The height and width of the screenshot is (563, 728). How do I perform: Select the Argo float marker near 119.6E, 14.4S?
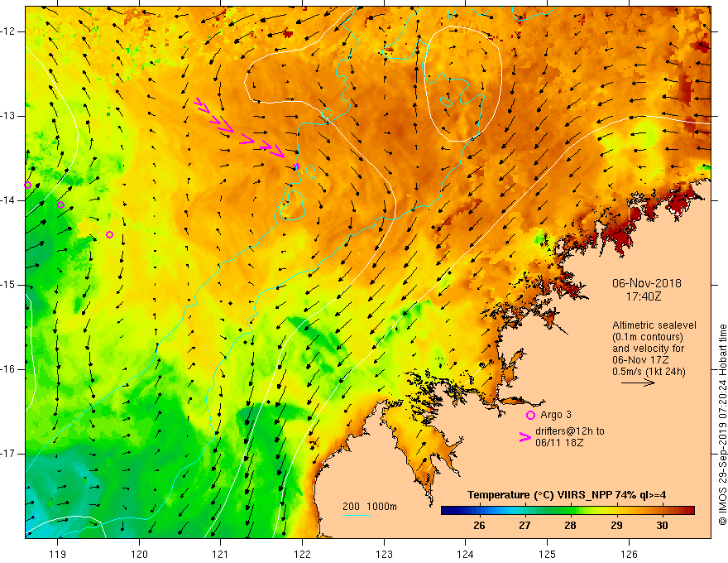pos(109,234)
